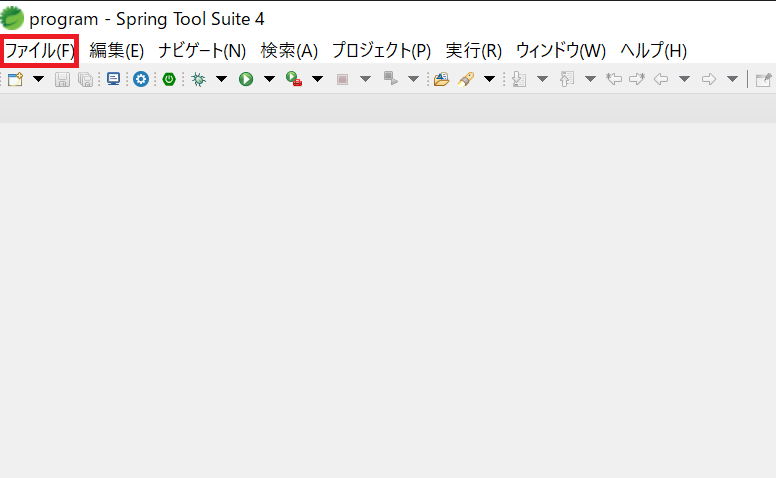Click the Run External Tools toolbox icon
This screenshot has width=776, height=478.
click(294, 79)
